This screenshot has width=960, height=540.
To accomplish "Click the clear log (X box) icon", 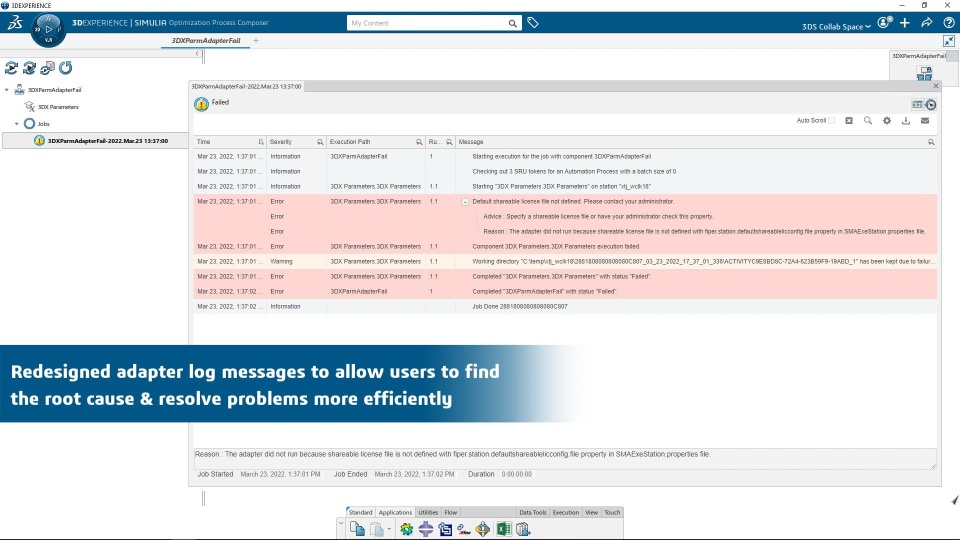I will coord(849,121).
